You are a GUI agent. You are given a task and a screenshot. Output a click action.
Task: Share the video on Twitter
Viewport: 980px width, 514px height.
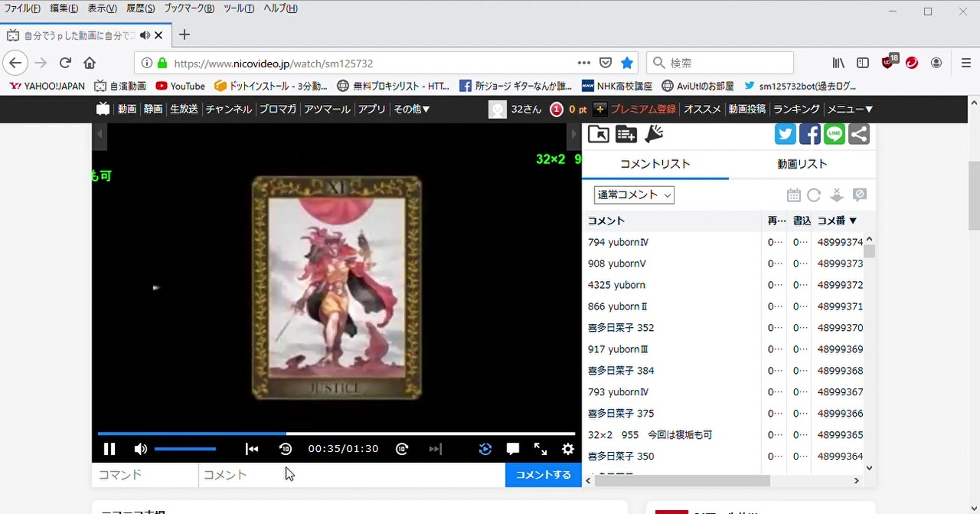[x=786, y=134]
